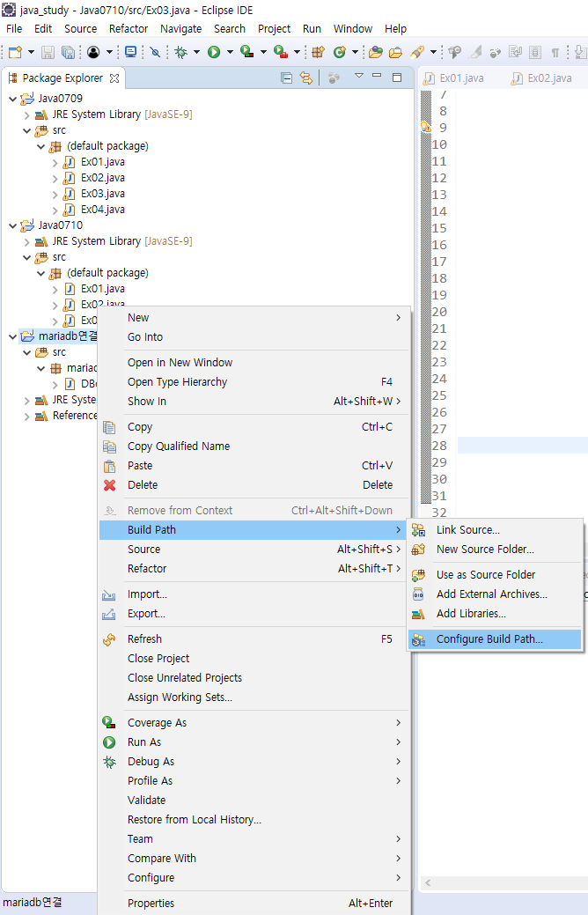Choose Add Libraries from submenu
The height and width of the screenshot is (915, 588).
[495, 613]
